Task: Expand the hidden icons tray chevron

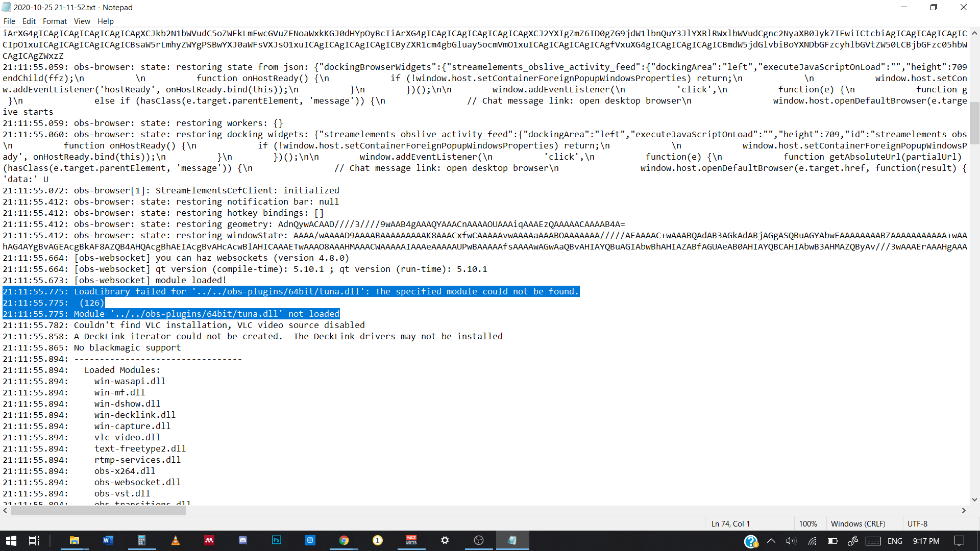Action: [x=771, y=541]
